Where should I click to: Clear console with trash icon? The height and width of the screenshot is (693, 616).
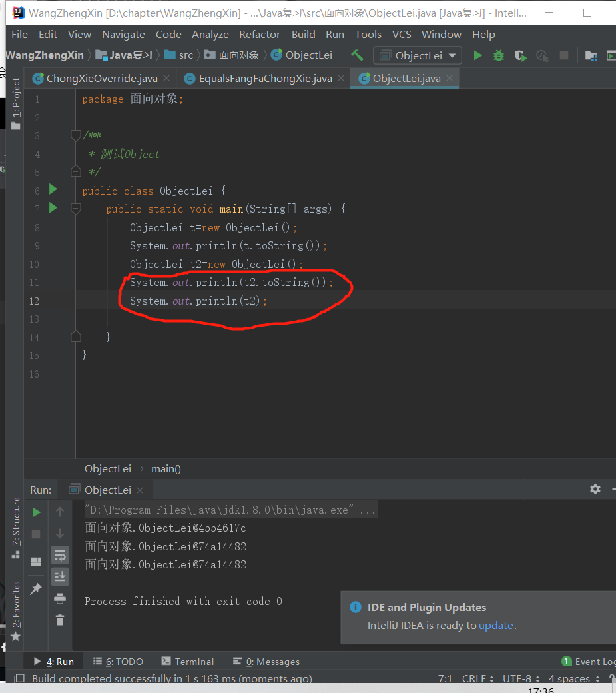pyautogui.click(x=60, y=620)
